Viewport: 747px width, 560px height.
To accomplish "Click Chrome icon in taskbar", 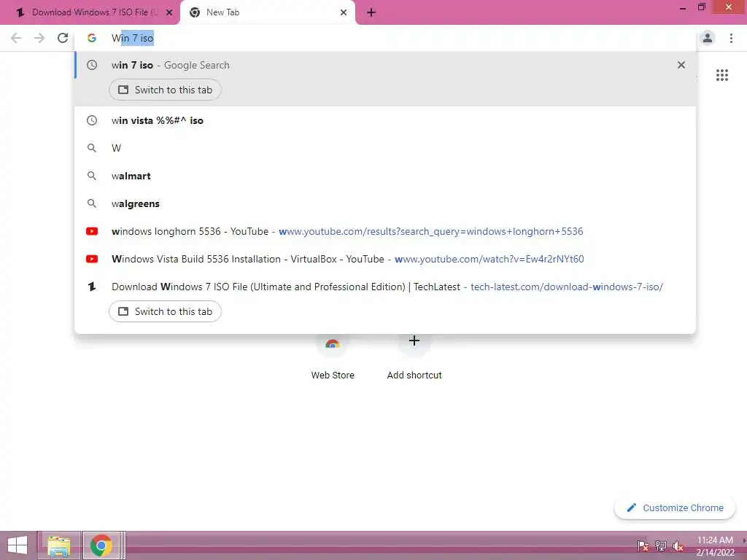I will tap(101, 545).
